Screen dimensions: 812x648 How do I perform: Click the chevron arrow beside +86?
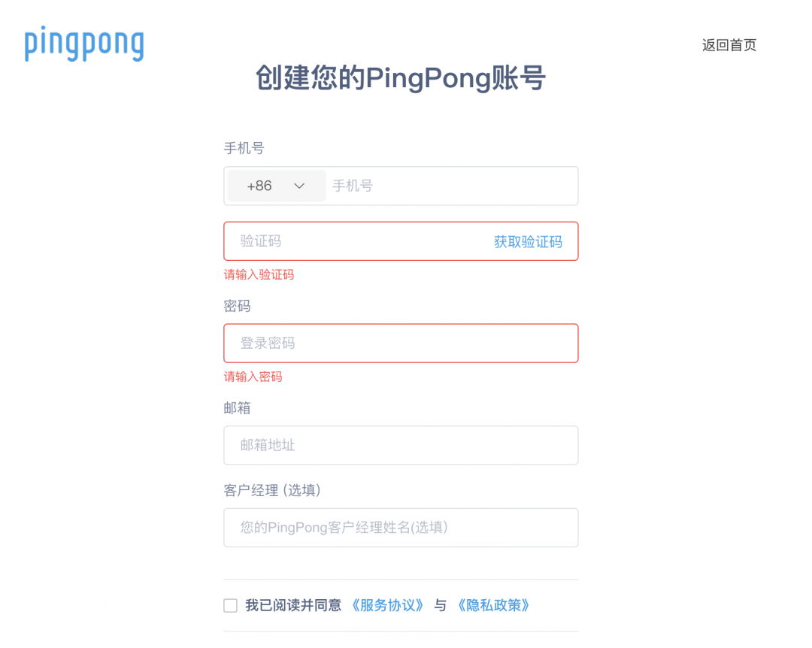(299, 186)
